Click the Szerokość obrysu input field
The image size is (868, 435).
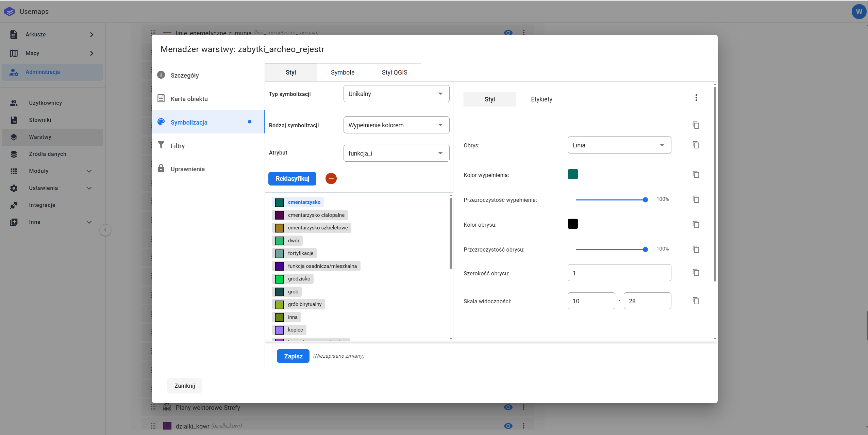click(x=619, y=273)
